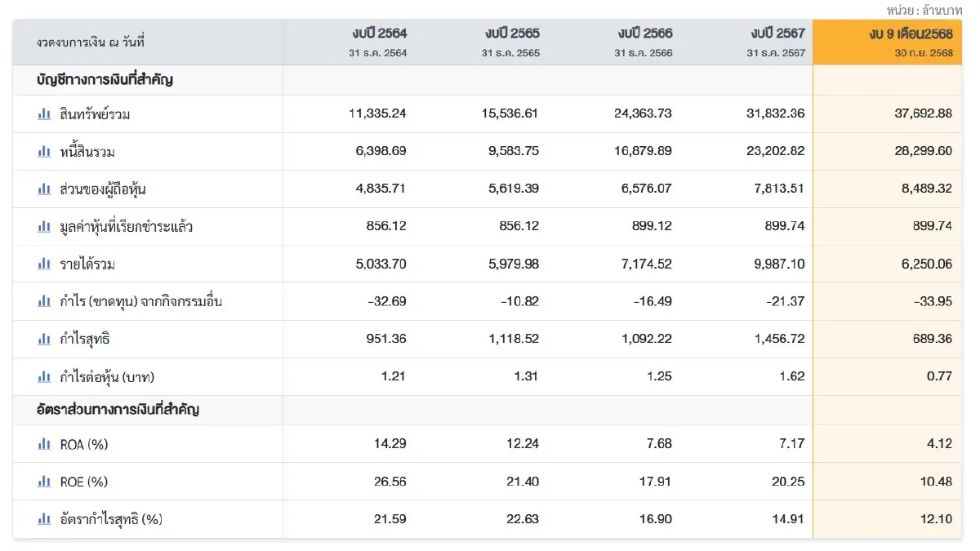The image size is (980, 551).
Task: Click chart icon for กำไร (ขาดทุน) จากกิจกรรมอื่น
Action: [44, 302]
